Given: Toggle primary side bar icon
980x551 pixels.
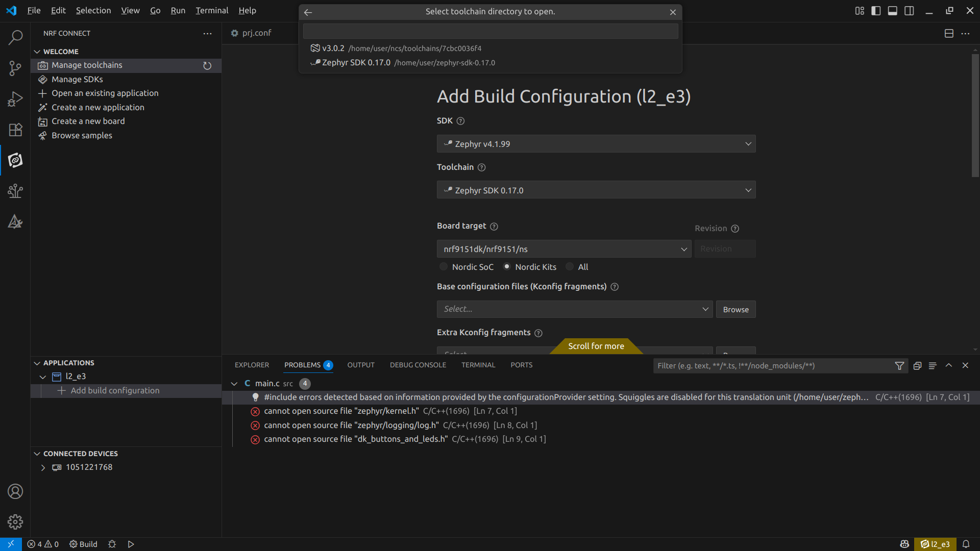Looking at the screenshot, I should [876, 11].
